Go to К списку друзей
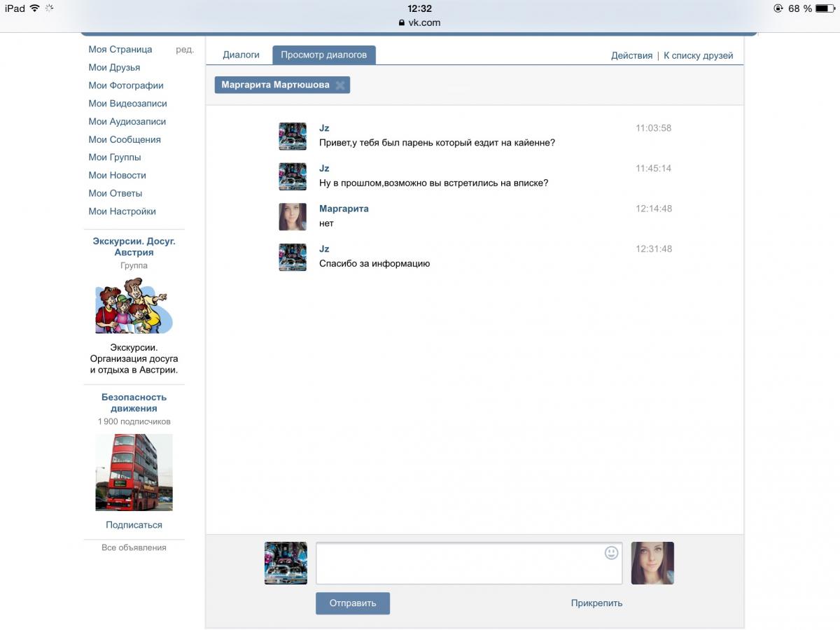 pos(699,55)
